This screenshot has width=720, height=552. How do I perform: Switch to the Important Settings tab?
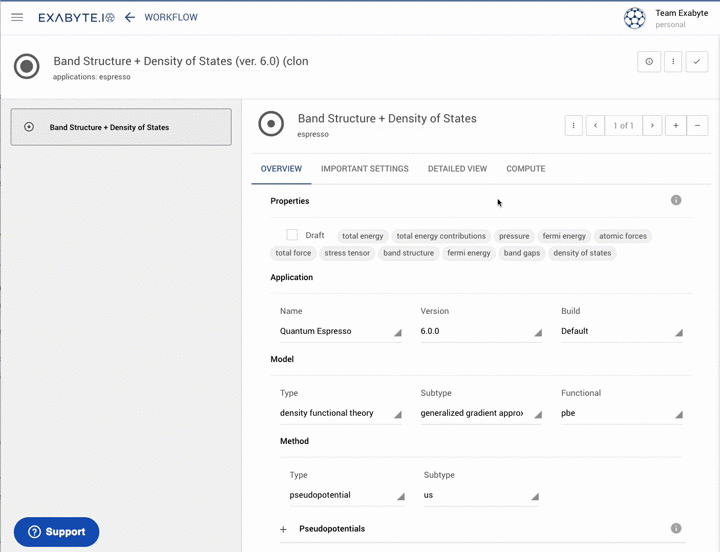point(364,169)
